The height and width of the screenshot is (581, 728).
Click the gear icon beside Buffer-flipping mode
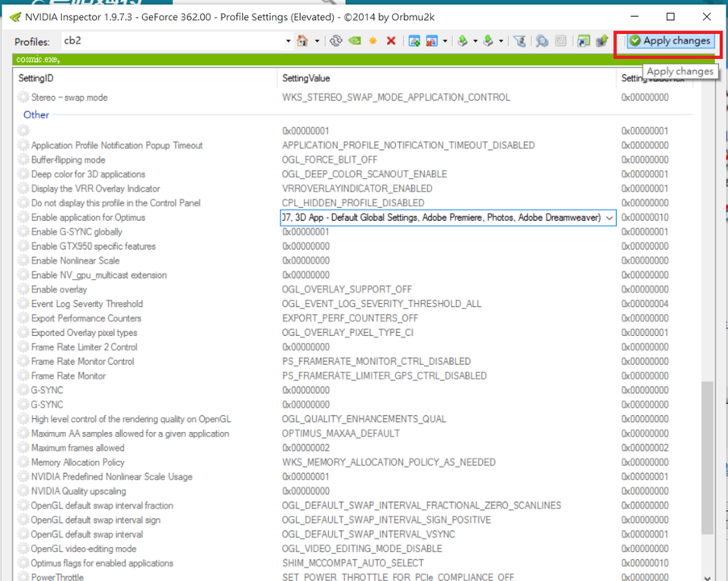(23, 160)
